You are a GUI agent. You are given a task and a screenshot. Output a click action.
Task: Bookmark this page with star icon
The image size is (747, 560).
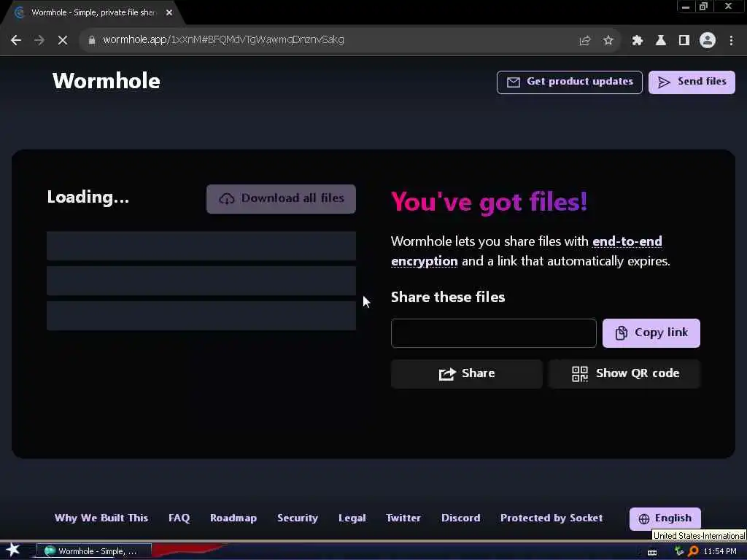(608, 41)
